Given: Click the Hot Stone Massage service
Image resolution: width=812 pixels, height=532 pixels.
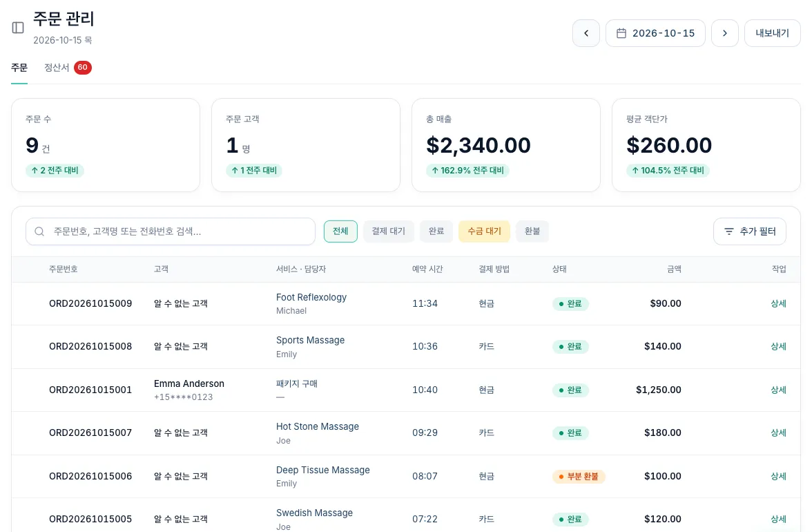Looking at the screenshot, I should point(318,427).
